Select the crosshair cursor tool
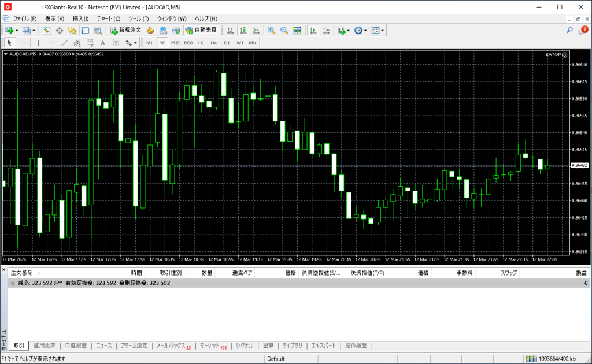 (23, 43)
